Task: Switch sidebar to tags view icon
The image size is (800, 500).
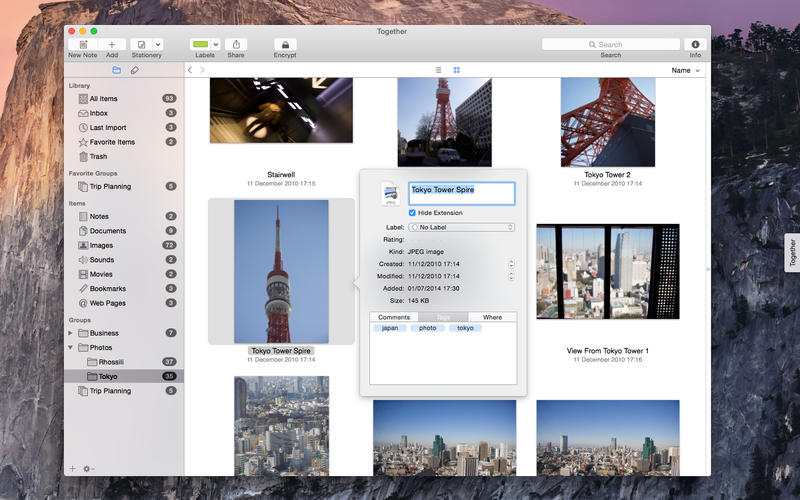Action: (135, 70)
